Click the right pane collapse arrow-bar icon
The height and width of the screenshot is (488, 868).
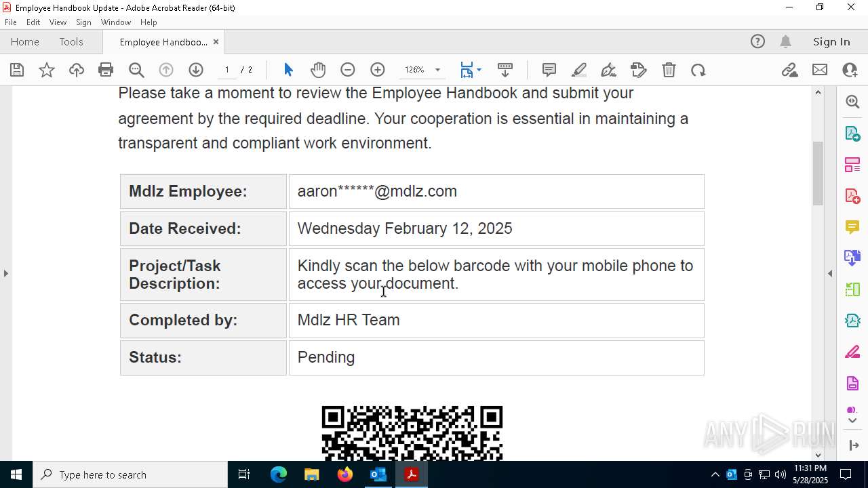(x=853, y=445)
